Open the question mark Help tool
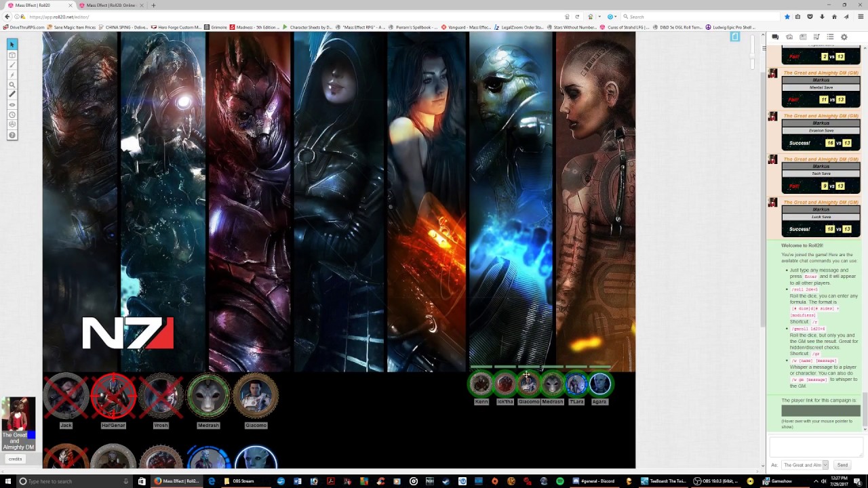Viewport: 868px width, 488px height. [x=12, y=136]
